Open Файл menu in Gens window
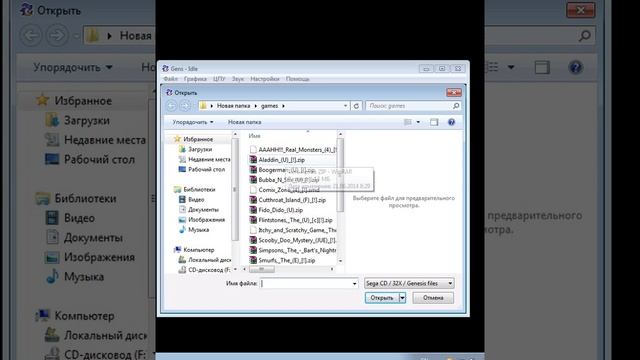The image size is (640, 360). [171, 79]
